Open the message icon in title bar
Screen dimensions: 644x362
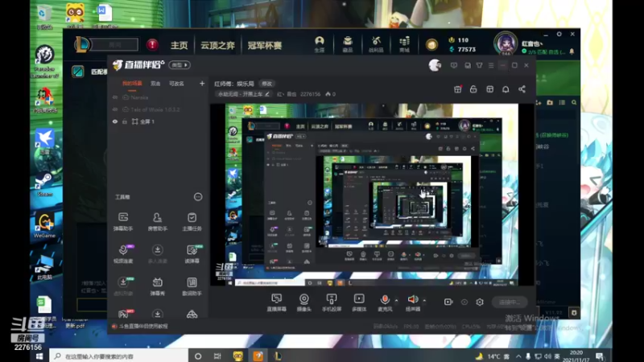pyautogui.click(x=454, y=65)
